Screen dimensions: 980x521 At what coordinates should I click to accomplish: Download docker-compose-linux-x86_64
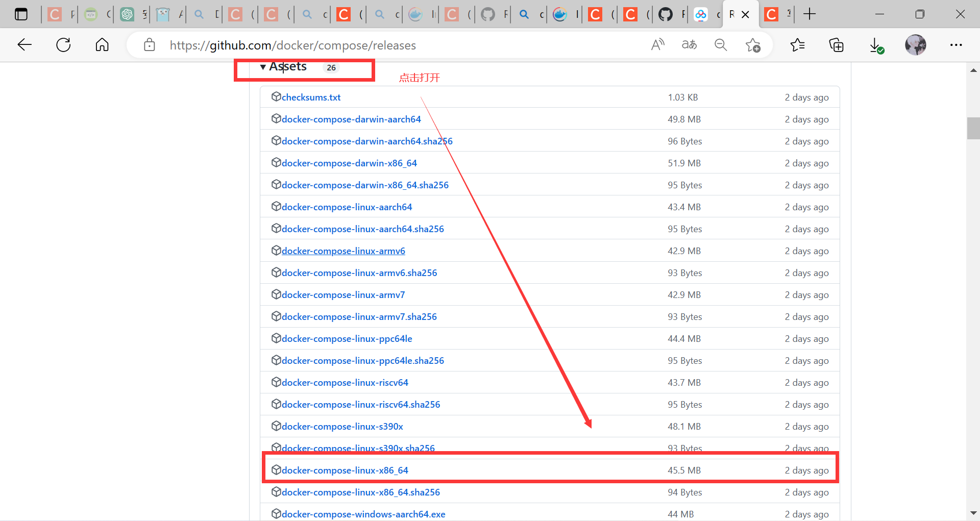(345, 470)
